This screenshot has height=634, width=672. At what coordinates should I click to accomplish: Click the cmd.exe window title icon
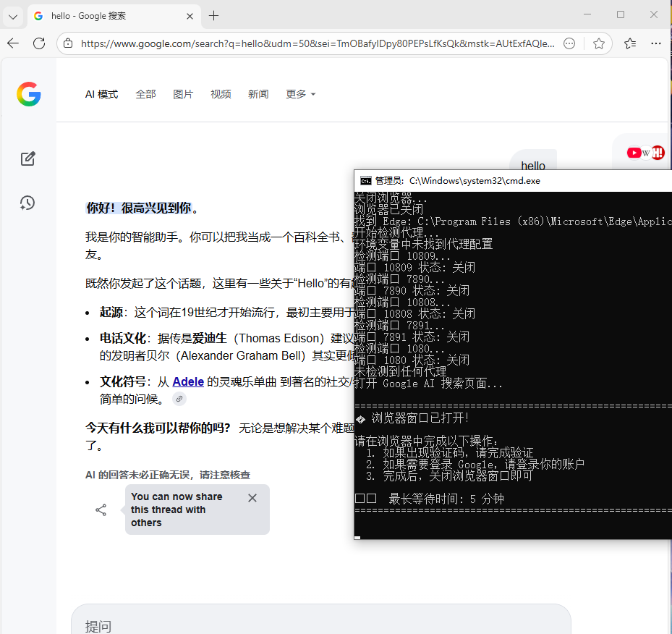365,181
